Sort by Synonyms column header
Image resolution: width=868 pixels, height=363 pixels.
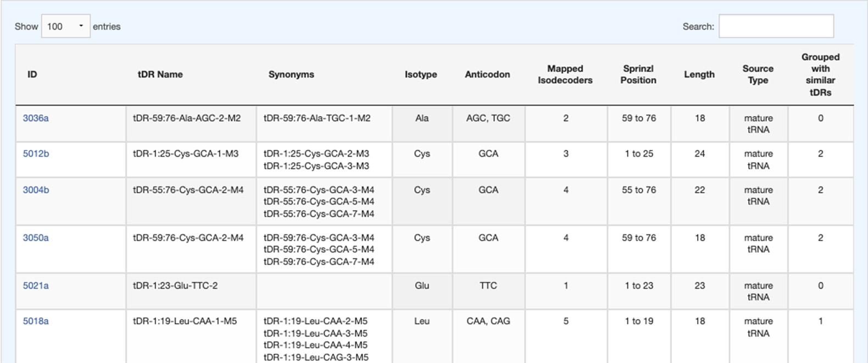coord(291,75)
